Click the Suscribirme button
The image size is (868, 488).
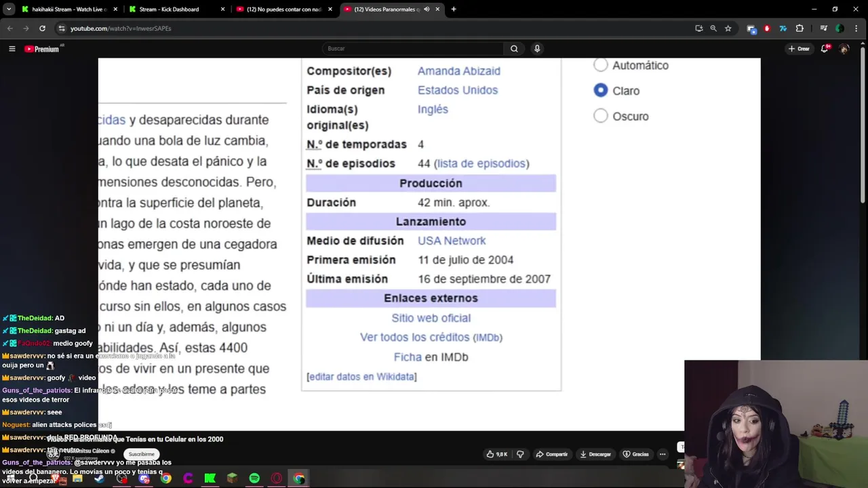point(142,454)
